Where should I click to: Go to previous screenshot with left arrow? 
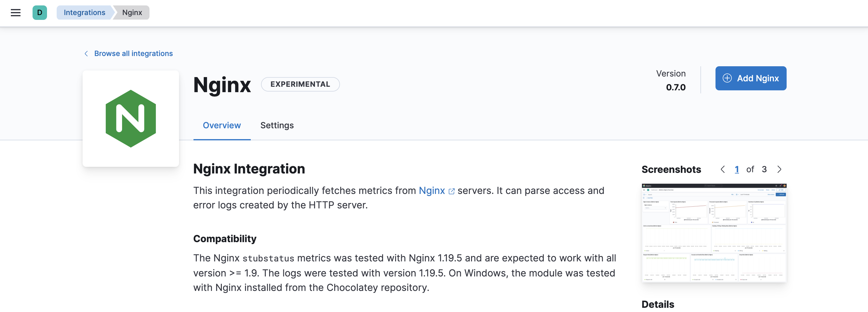(x=722, y=169)
